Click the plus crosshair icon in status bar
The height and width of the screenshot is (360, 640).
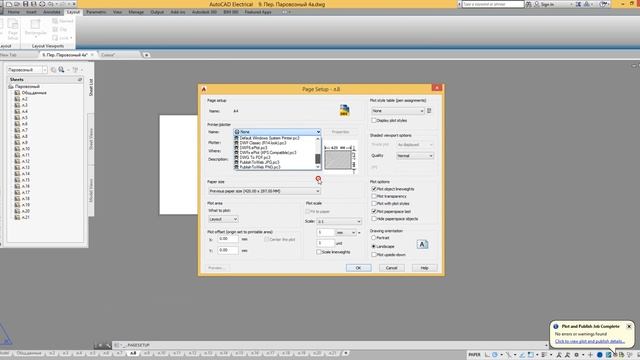click(590, 355)
